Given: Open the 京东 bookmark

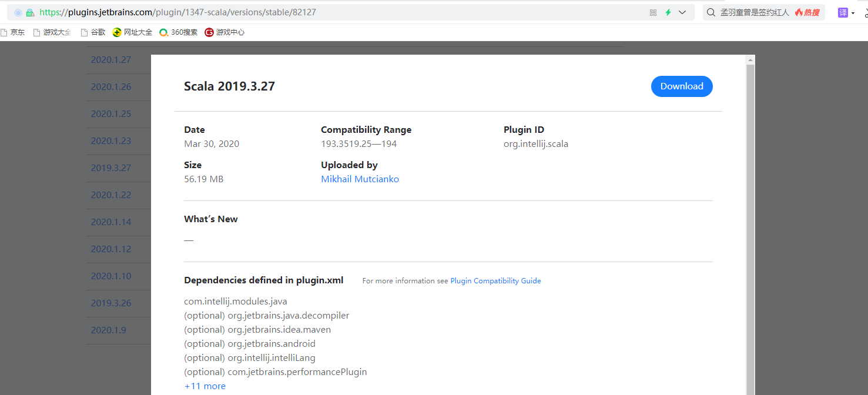Looking at the screenshot, I should pyautogui.click(x=12, y=32).
